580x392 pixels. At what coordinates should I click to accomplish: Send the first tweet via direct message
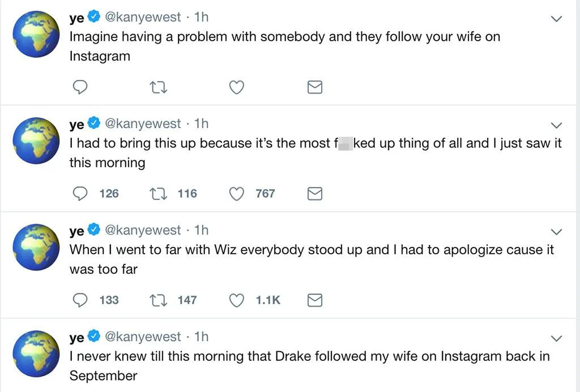(x=314, y=87)
